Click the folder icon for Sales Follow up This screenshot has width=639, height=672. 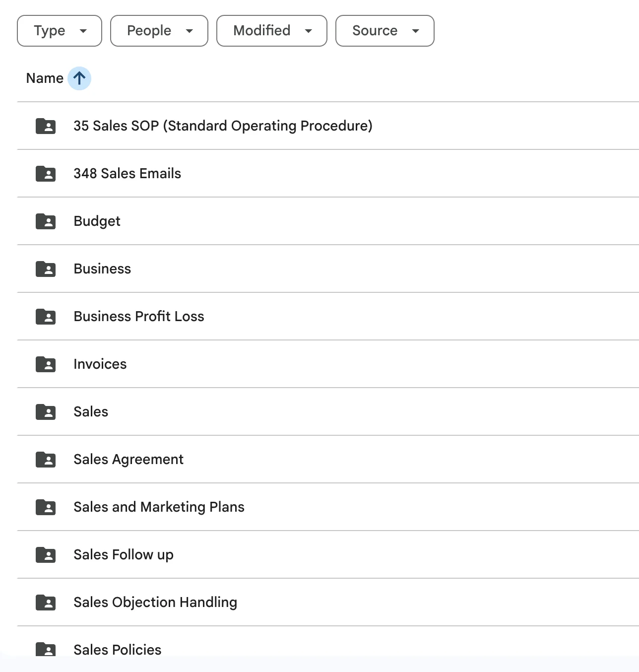point(46,555)
